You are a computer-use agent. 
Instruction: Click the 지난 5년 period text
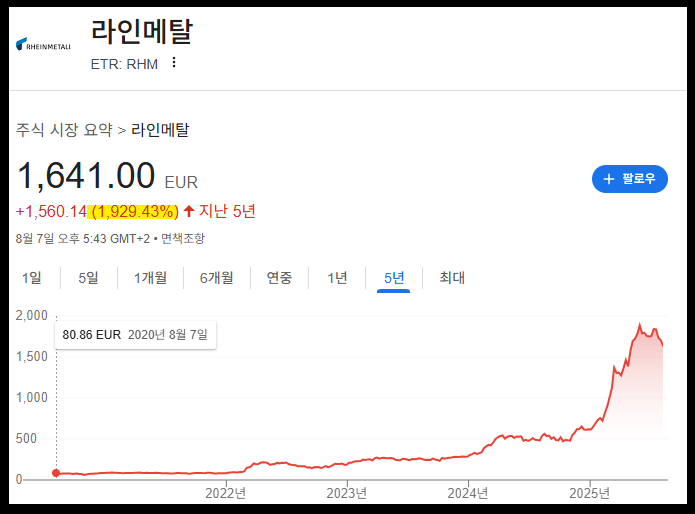click(227, 211)
